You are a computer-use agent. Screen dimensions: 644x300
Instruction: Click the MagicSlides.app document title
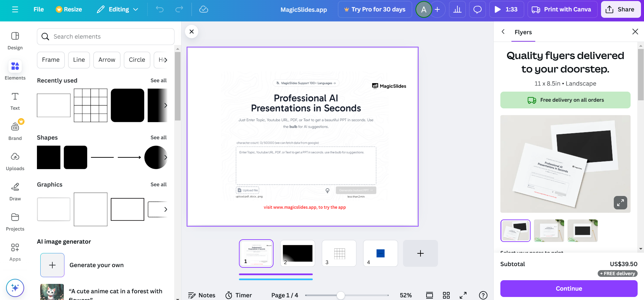304,10
